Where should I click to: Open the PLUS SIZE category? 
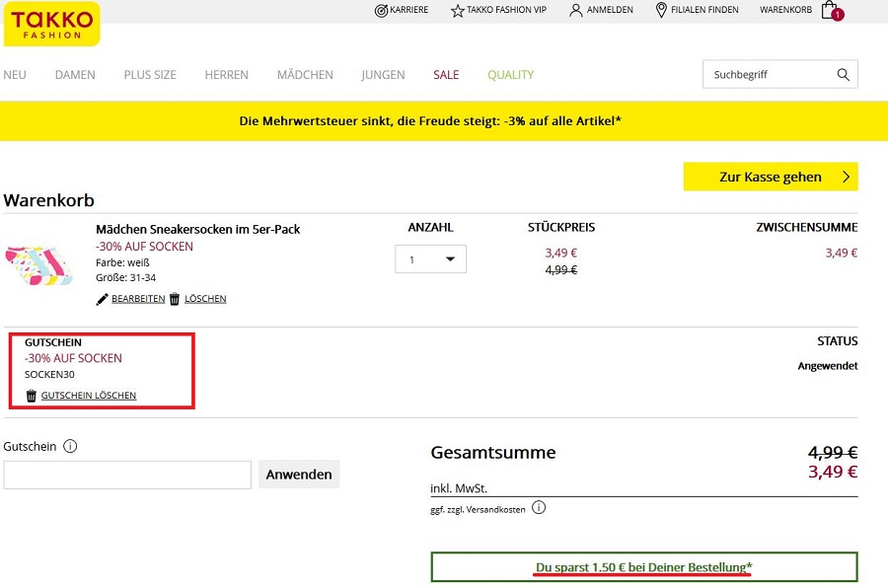150,75
